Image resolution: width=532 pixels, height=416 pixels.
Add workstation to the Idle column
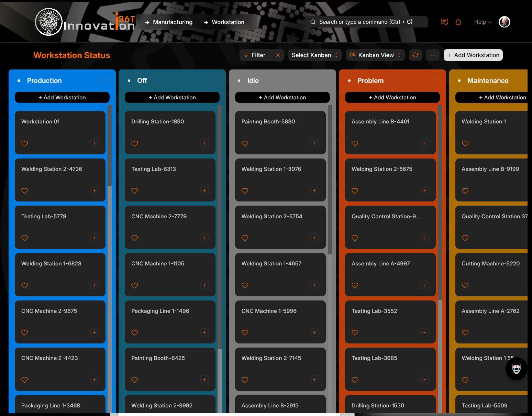tap(282, 97)
